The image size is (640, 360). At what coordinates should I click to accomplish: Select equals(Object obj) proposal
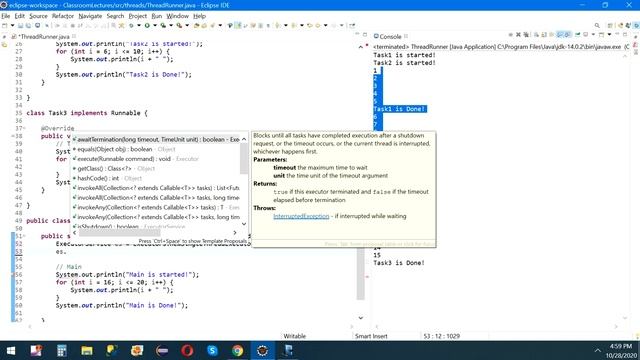[x=156, y=149]
